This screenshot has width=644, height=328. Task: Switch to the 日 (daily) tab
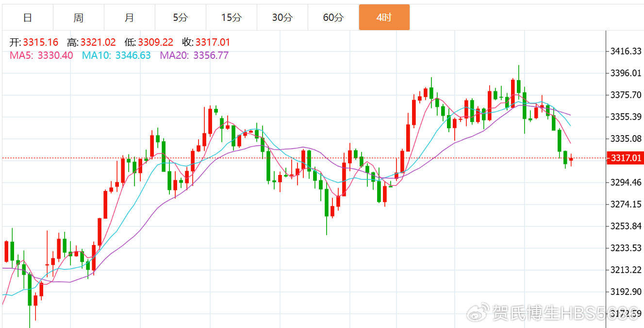pos(28,18)
